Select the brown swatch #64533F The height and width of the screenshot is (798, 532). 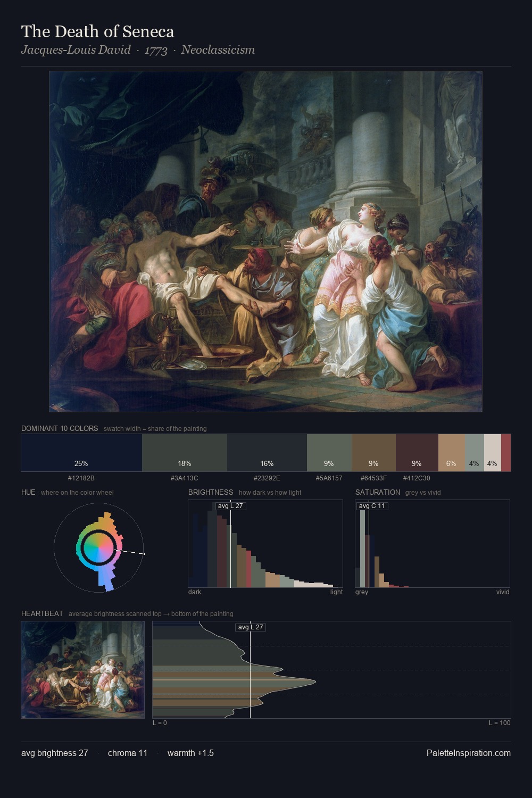[373, 453]
